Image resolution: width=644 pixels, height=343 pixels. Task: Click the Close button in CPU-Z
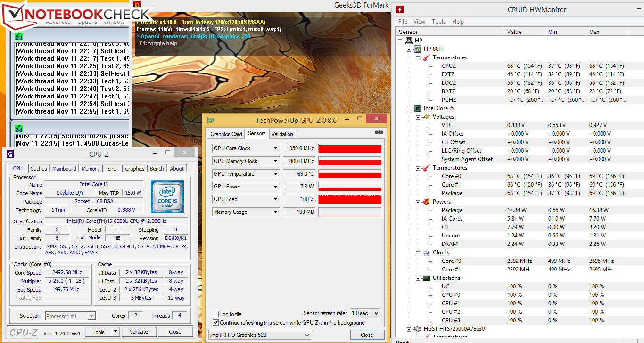(175, 332)
